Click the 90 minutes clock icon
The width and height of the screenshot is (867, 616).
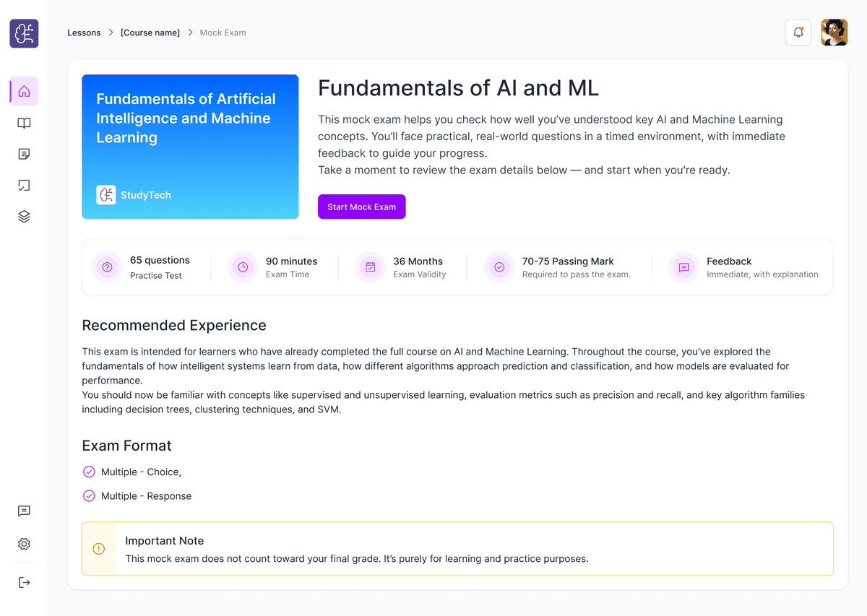pos(243,267)
